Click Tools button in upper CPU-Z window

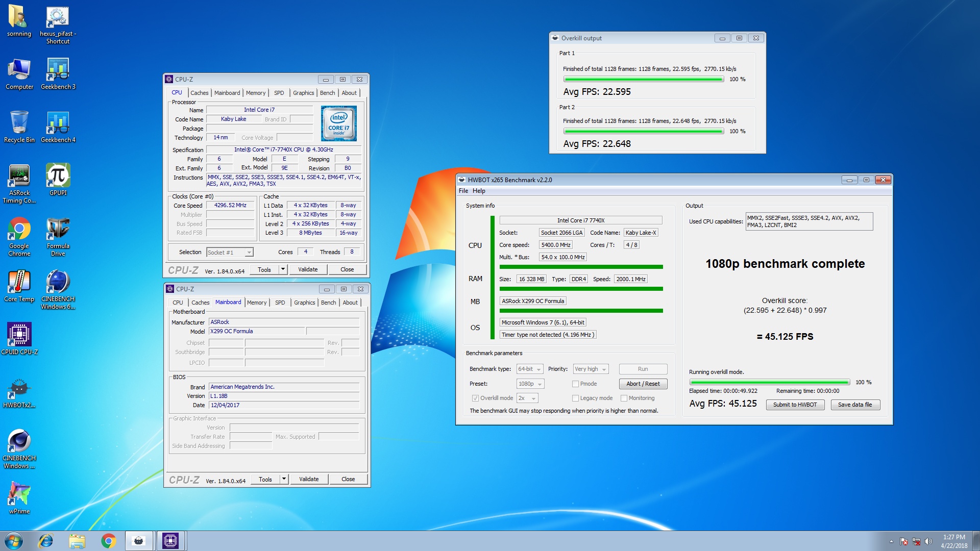(x=264, y=269)
